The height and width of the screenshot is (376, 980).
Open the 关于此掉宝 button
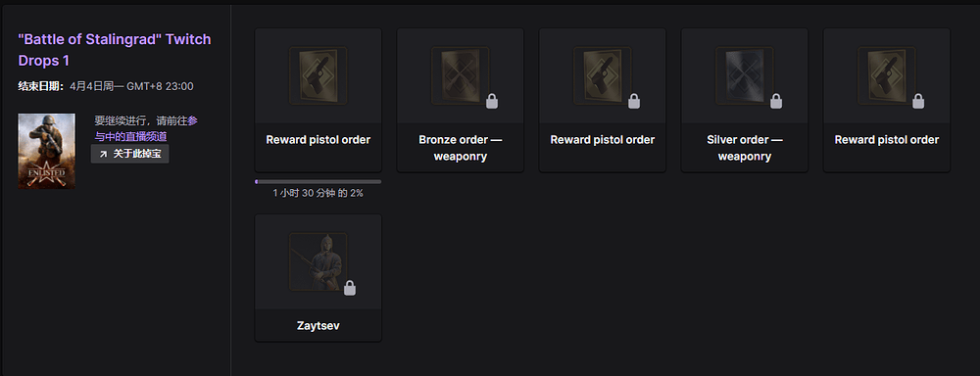point(130,154)
